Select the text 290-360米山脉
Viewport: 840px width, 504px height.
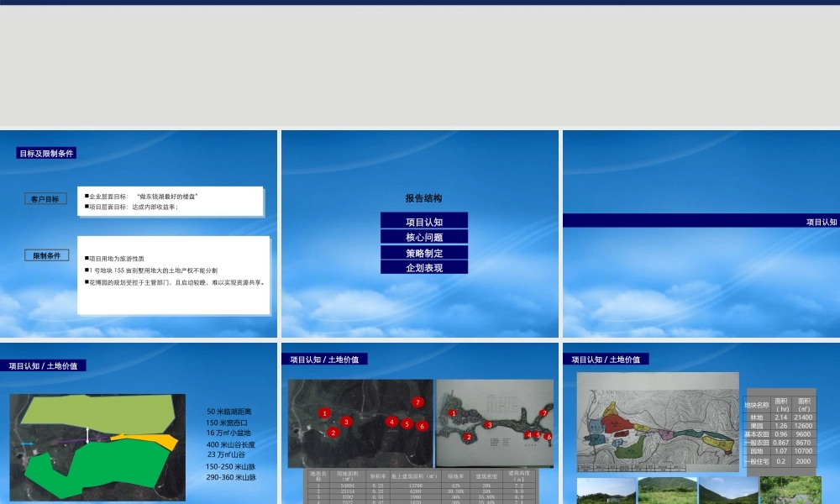(231, 477)
